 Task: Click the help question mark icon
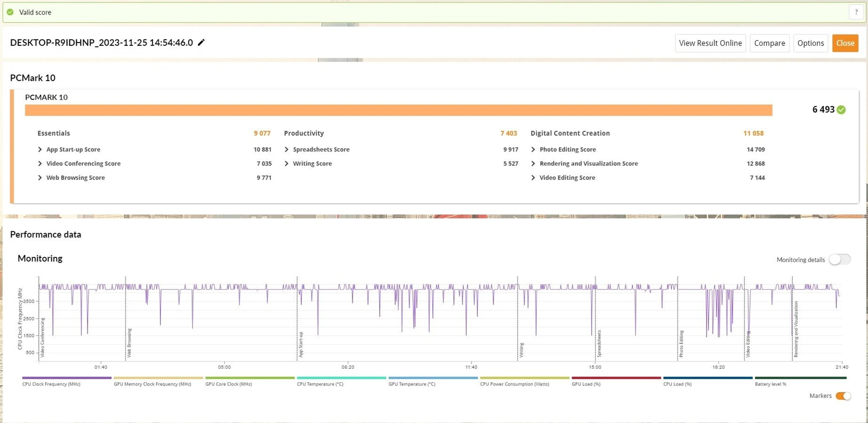[856, 12]
